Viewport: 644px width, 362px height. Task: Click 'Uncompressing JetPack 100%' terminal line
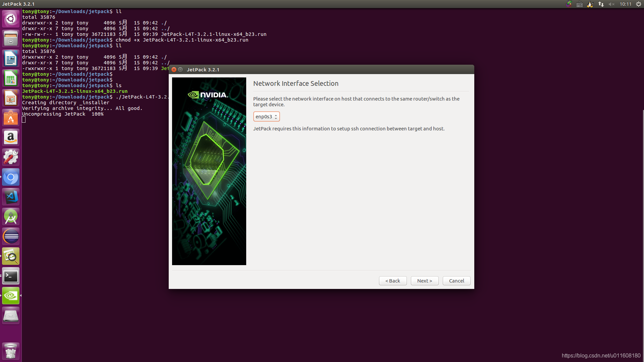tap(63, 114)
